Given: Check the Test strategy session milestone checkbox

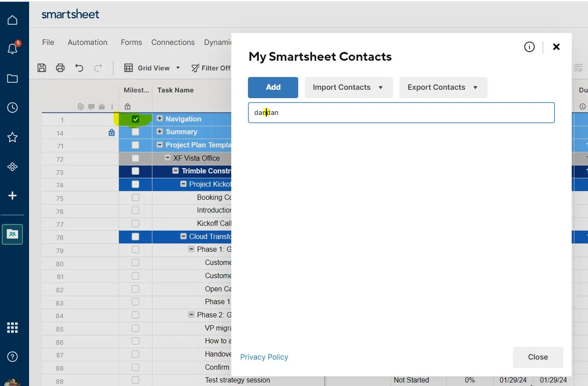Looking at the screenshot, I should click(x=135, y=380).
